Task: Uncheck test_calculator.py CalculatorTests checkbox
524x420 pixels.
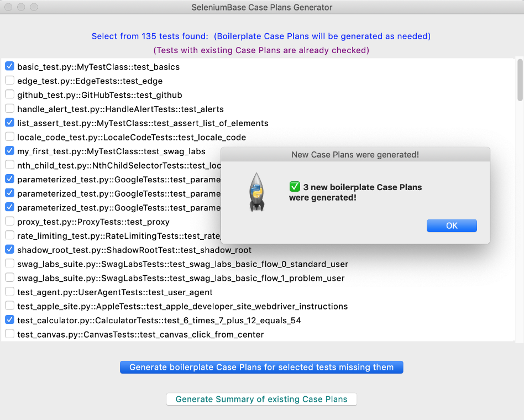Action: [10, 320]
